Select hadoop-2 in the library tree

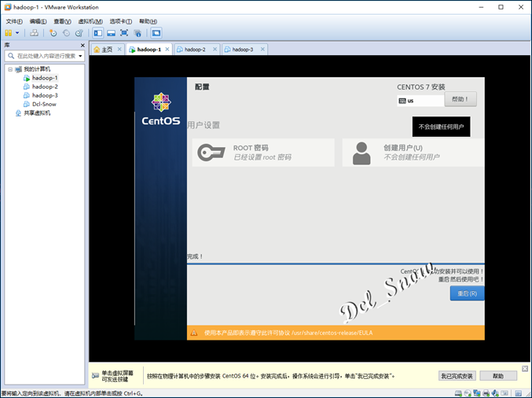click(x=45, y=87)
